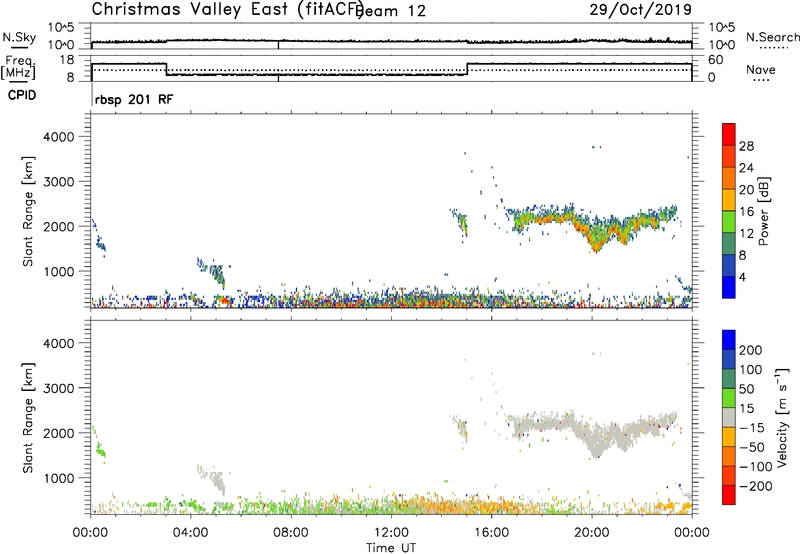The width and height of the screenshot is (800, 554).
Task: Click 'Slant Range [km]' label of power panel
Action: coord(28,211)
